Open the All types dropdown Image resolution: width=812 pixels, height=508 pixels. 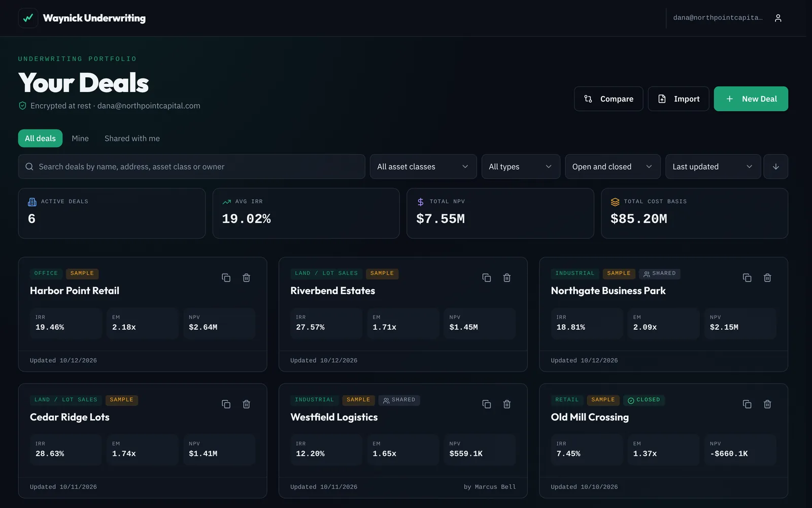tap(521, 167)
